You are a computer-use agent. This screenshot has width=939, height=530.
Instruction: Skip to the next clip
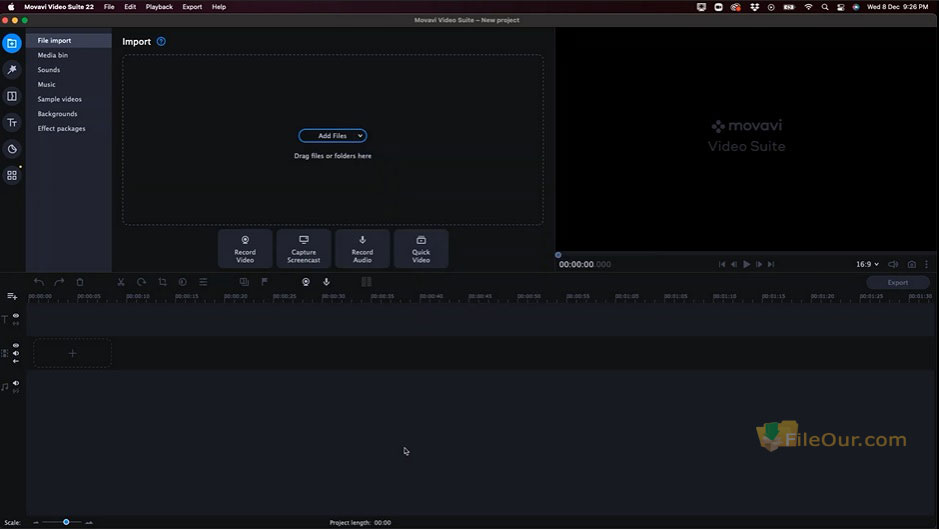pos(771,264)
